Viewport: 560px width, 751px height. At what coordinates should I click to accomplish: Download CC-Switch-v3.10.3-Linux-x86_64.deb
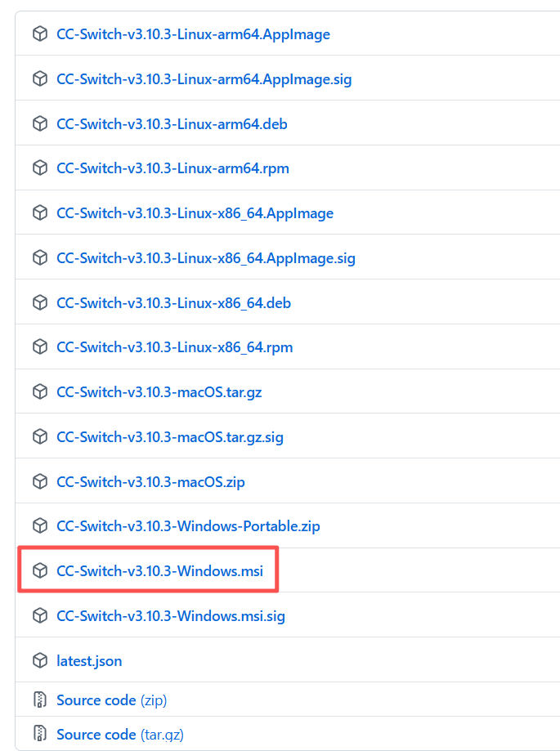tap(173, 302)
